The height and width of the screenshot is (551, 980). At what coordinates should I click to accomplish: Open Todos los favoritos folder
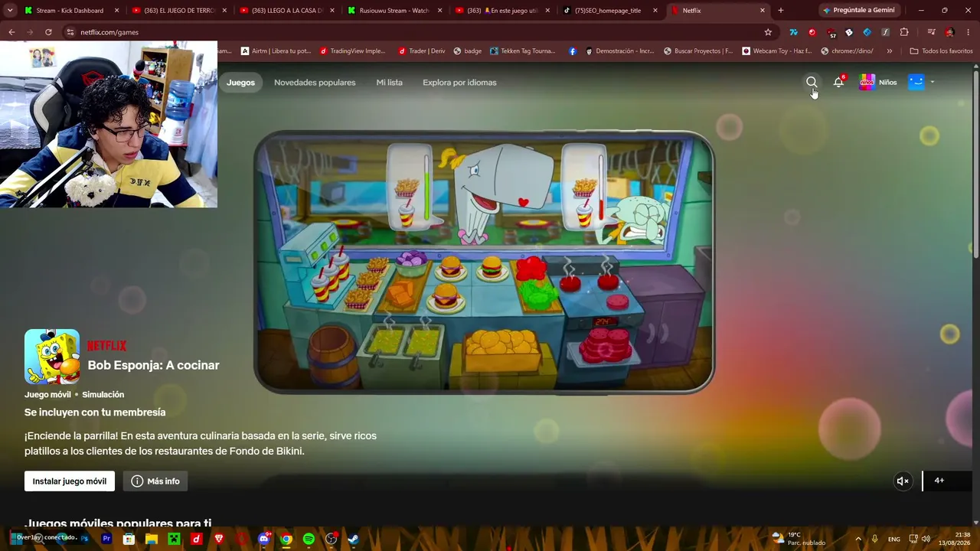point(941,51)
